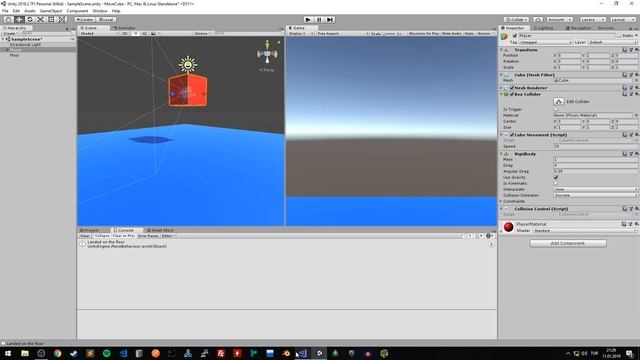Open File Explorer from the taskbar
Screen dimensions: 640x360
pos(25,353)
